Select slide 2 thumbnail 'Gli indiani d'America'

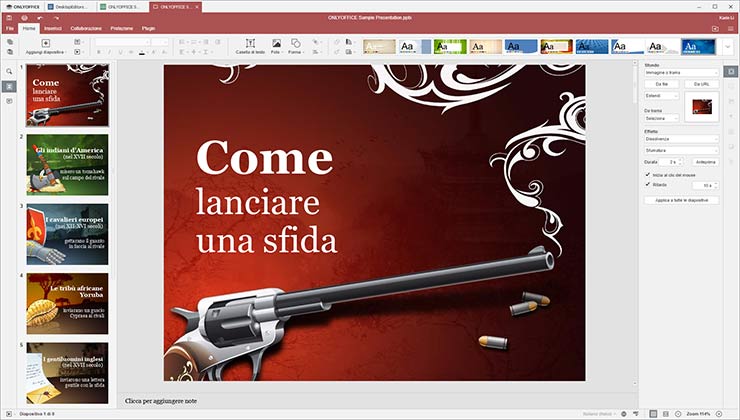click(x=67, y=164)
